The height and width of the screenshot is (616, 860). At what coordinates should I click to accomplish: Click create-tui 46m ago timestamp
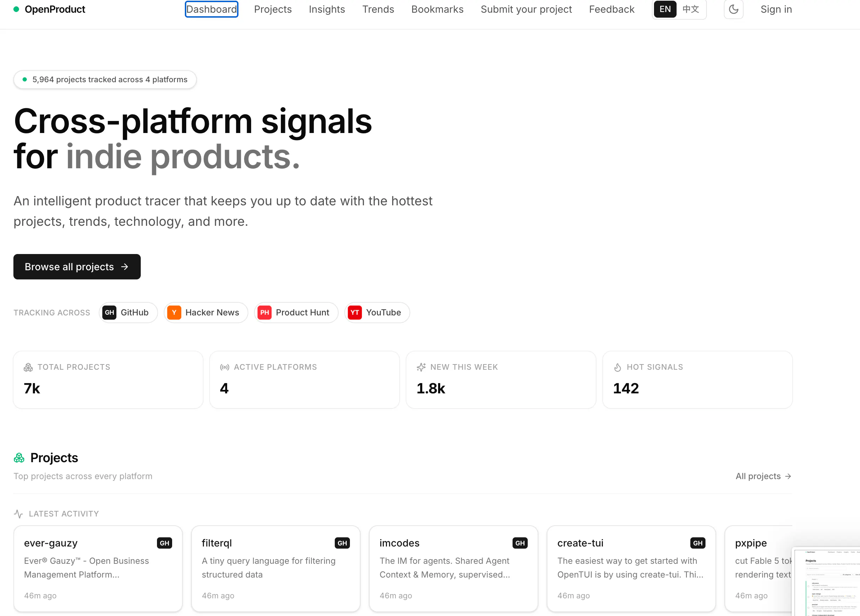[573, 596]
